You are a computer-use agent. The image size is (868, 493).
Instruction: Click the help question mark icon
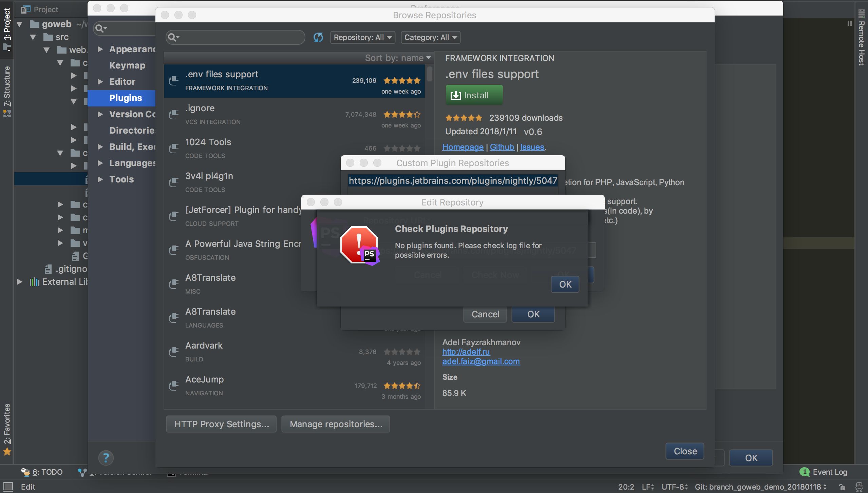pos(106,457)
